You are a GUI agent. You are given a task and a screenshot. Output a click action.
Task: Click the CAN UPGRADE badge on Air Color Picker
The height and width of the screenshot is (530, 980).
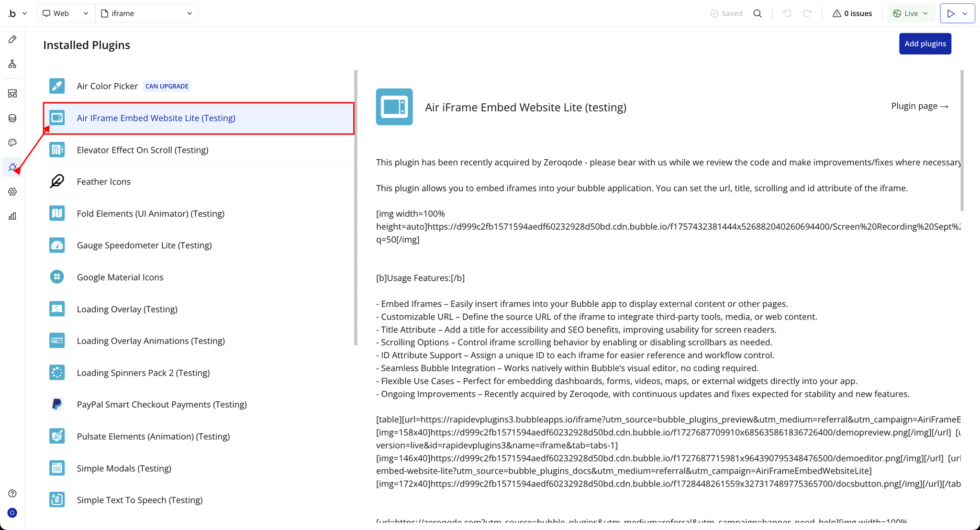coord(167,86)
